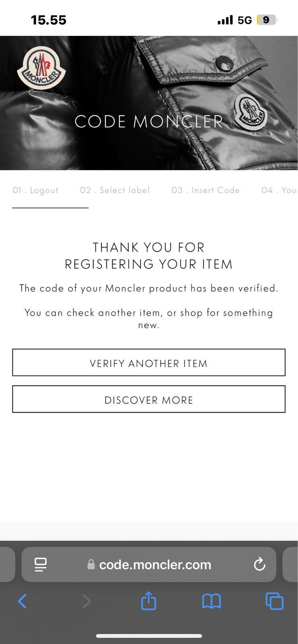Open the Share sheet icon
This screenshot has height=644, width=298.
coord(149,601)
